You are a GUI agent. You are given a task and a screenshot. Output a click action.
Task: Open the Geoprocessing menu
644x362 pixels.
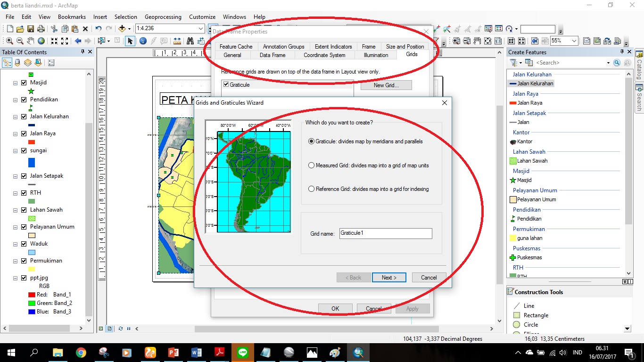[x=163, y=16]
